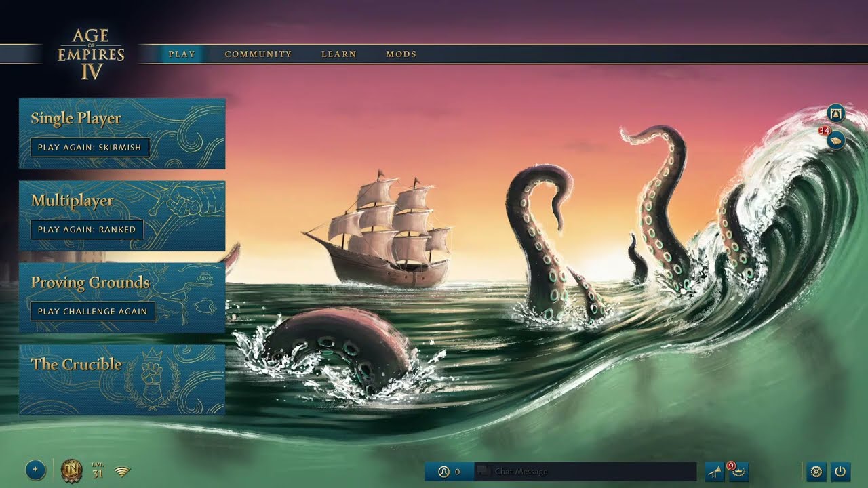The width and height of the screenshot is (868, 488).
Task: Open the Community tab
Action: click(258, 54)
